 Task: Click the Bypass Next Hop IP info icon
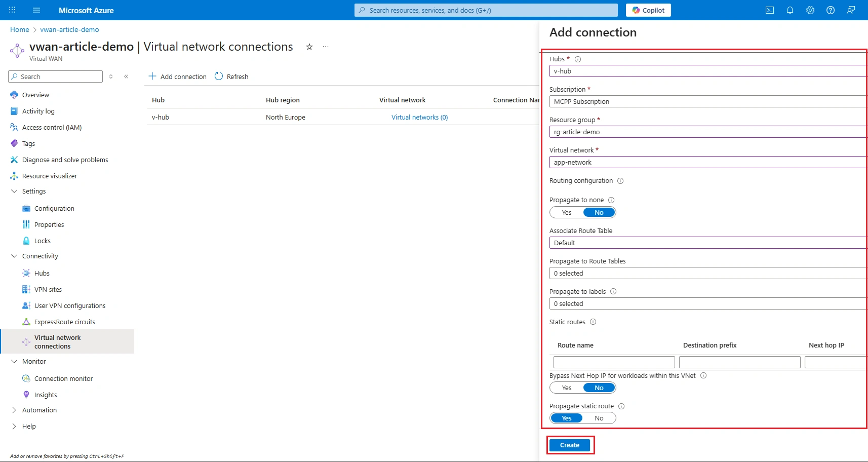[703, 375]
